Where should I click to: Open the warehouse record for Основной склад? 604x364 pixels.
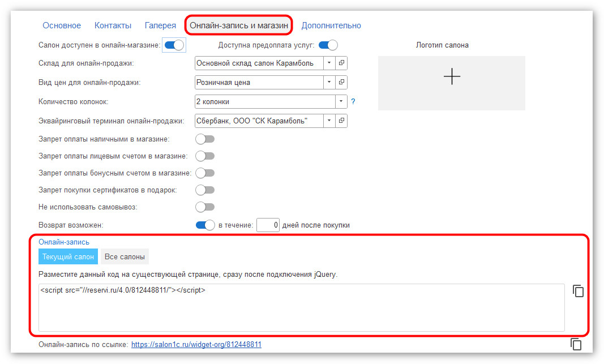coord(341,63)
